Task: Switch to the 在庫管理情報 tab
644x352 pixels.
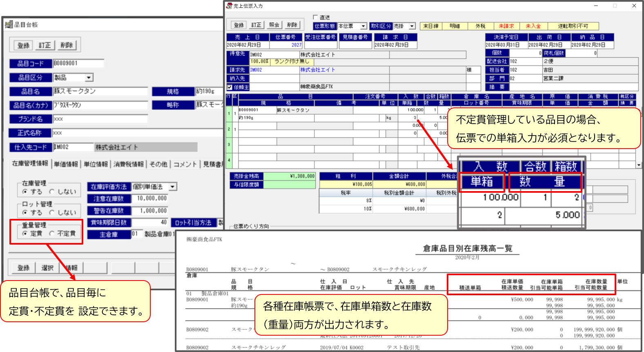Action: pyautogui.click(x=30, y=163)
